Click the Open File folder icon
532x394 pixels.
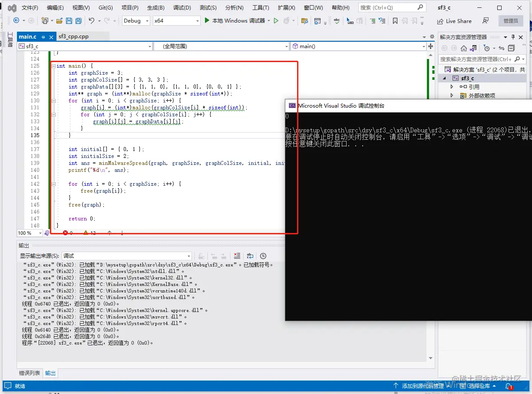[59, 21]
